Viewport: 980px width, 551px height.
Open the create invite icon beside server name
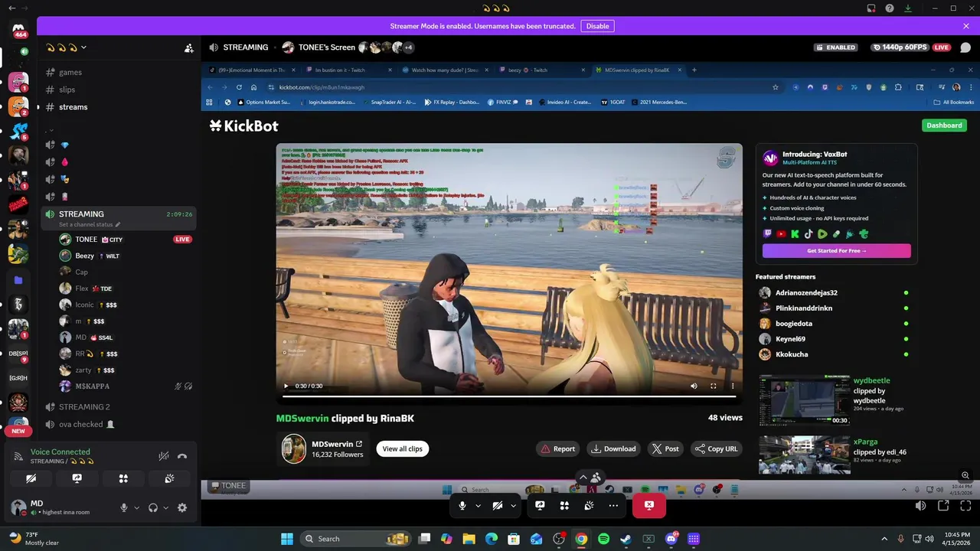(188, 47)
